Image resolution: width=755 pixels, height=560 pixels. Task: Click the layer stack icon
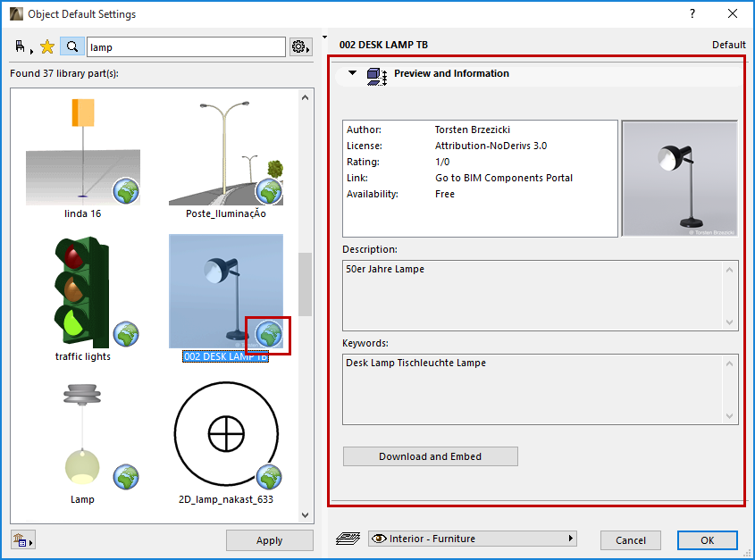pos(348,539)
